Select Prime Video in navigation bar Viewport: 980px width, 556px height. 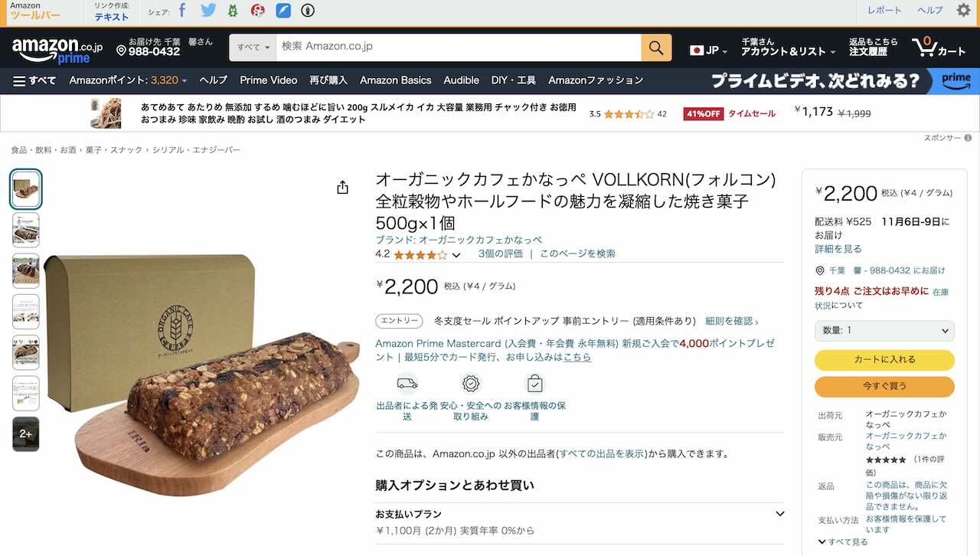(x=268, y=80)
